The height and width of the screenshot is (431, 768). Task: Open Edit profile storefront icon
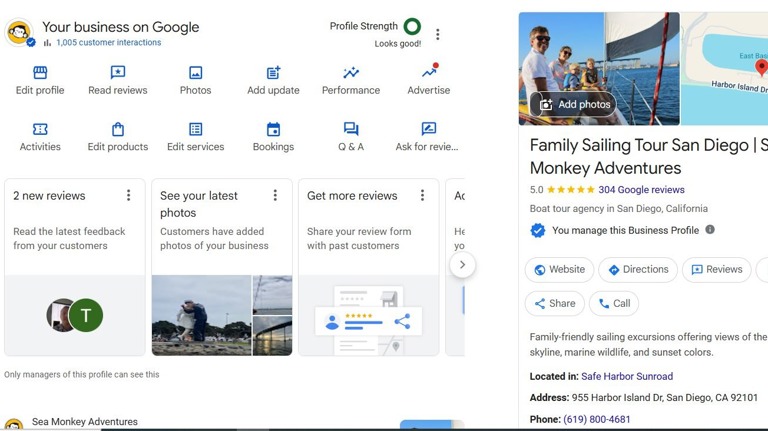(x=40, y=73)
